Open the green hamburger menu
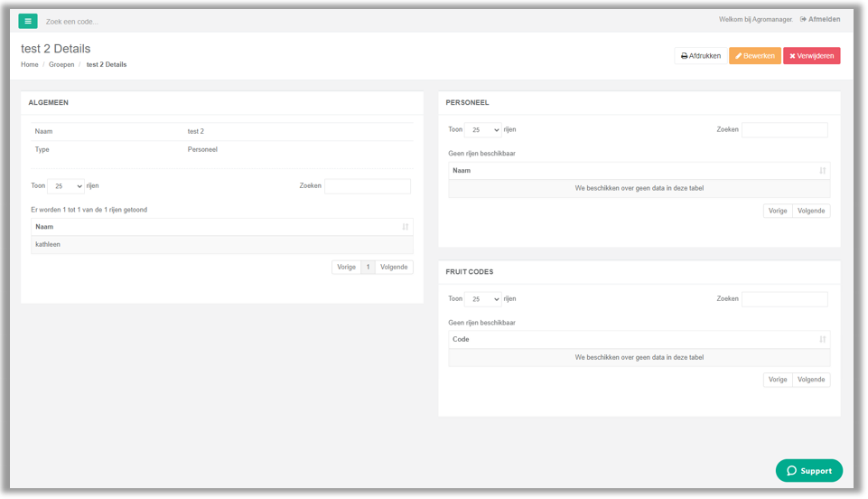The image size is (868, 499). tap(28, 21)
